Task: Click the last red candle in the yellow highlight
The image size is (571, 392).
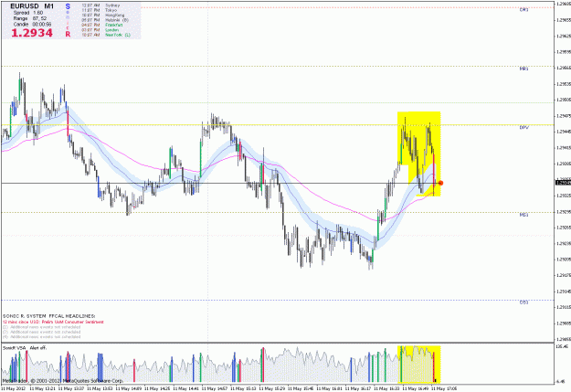Action: click(434, 169)
